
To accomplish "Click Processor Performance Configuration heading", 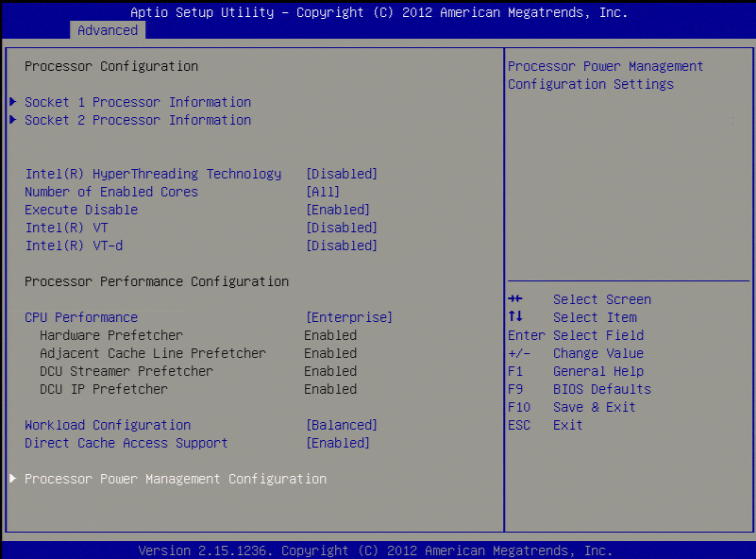I will pos(157,281).
